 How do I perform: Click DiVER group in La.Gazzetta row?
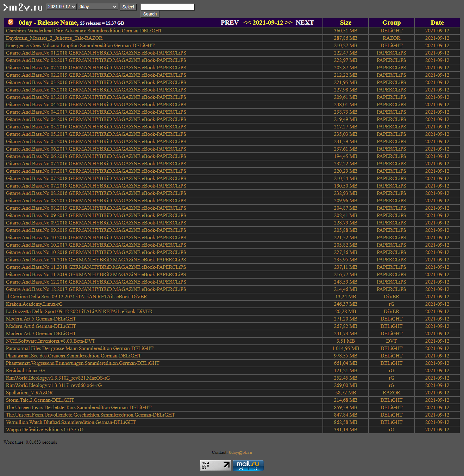391,311
